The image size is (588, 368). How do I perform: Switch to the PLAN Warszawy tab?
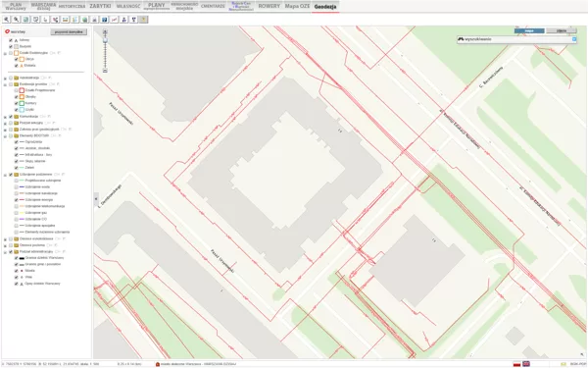coord(16,6)
